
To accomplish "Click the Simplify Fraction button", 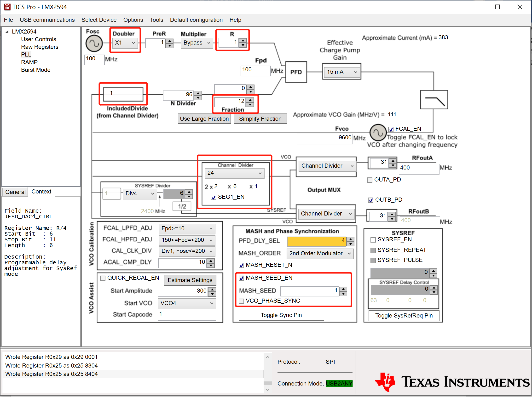I will click(x=260, y=119).
